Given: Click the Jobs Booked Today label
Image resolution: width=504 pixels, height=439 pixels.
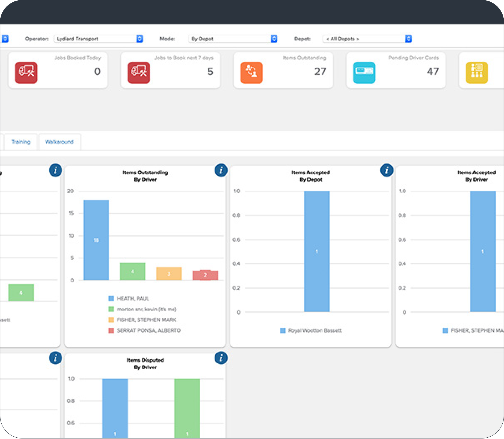Looking at the screenshot, I should click(78, 58).
